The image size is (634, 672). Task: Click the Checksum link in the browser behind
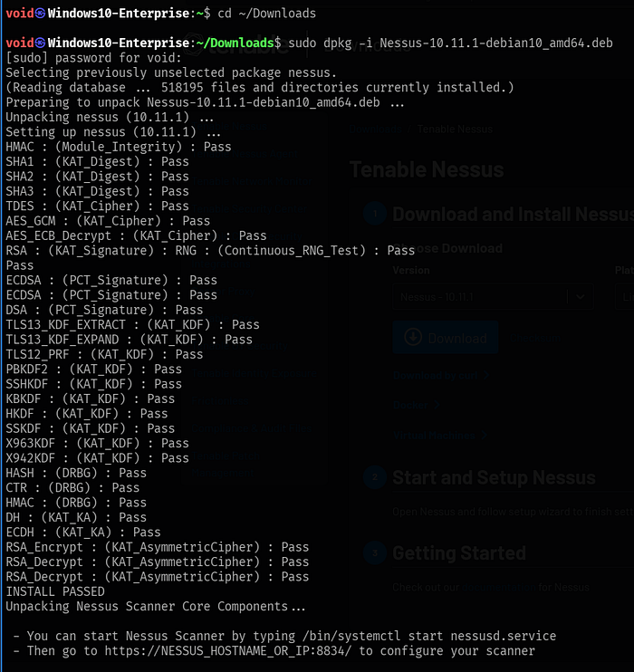[x=535, y=338]
